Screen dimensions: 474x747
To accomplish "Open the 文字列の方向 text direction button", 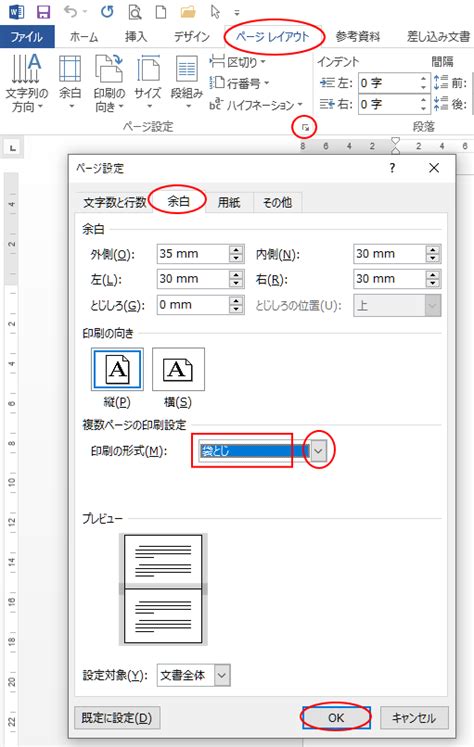I will [27, 82].
